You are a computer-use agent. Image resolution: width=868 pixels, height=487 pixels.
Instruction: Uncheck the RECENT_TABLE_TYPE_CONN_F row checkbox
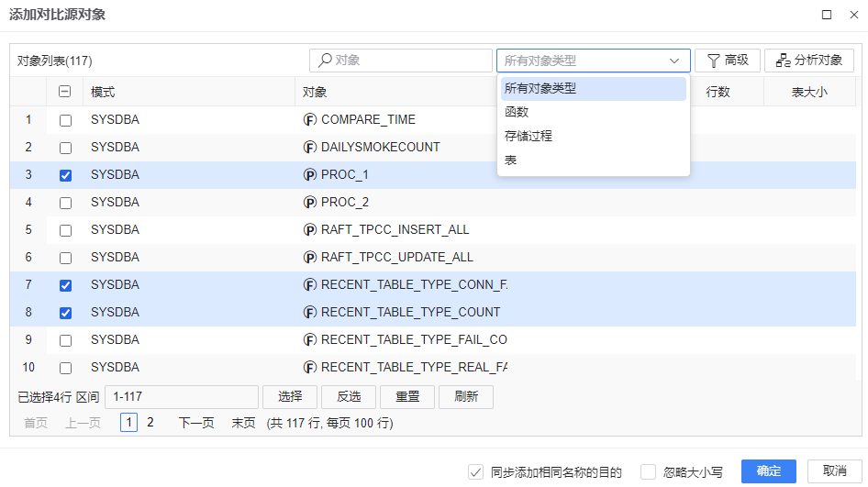click(65, 285)
